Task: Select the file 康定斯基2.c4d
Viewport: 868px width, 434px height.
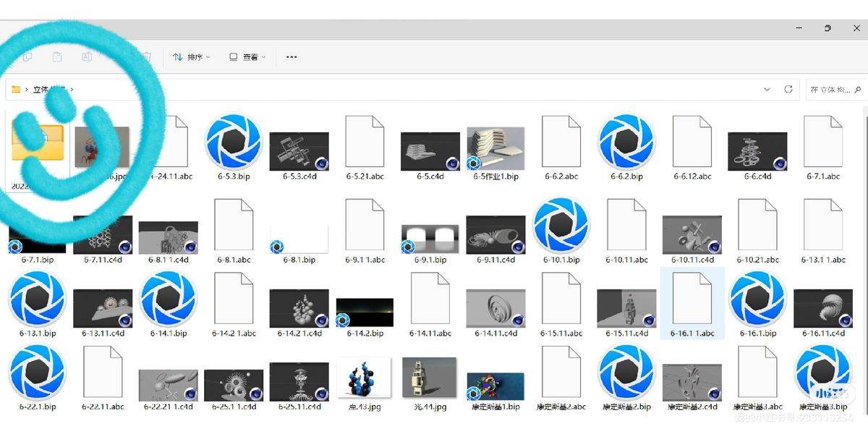Action: tap(692, 388)
